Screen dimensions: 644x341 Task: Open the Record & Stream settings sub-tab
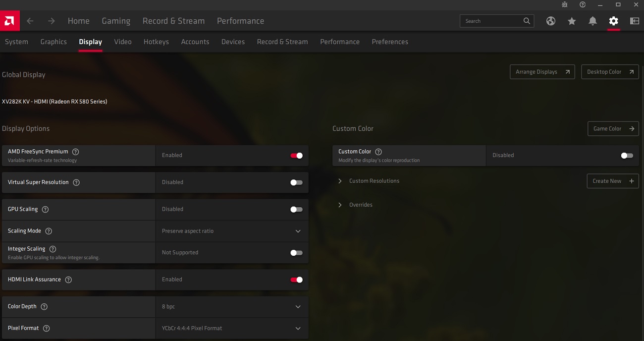(x=282, y=42)
